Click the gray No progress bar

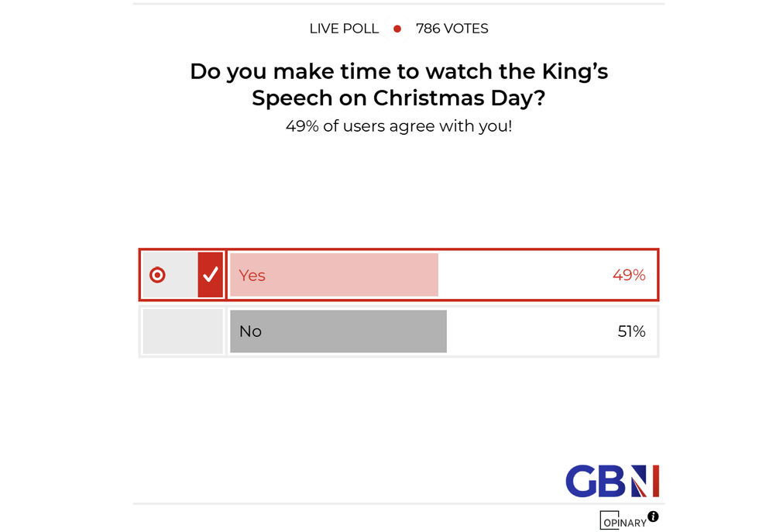point(338,331)
